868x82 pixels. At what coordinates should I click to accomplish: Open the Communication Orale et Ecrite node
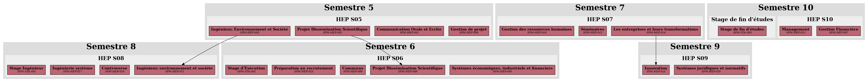click(x=409, y=31)
